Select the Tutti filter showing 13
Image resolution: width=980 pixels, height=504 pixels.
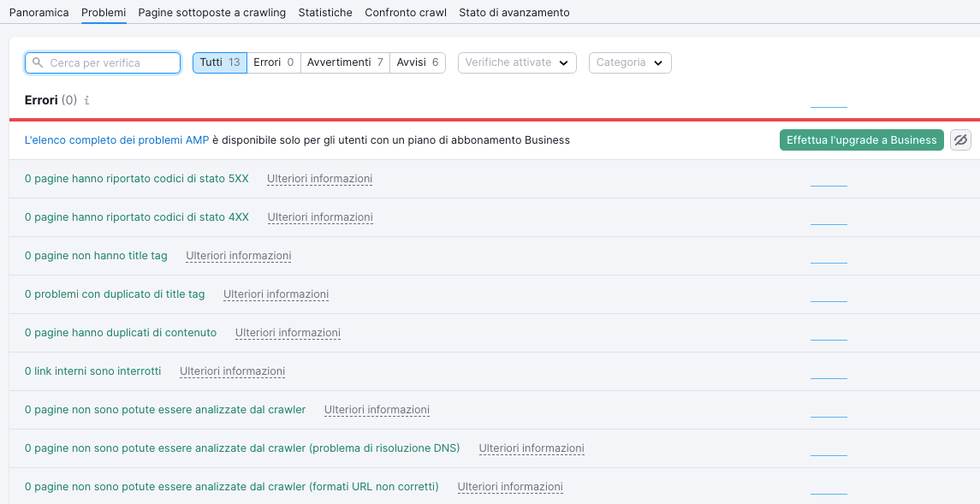(x=220, y=62)
